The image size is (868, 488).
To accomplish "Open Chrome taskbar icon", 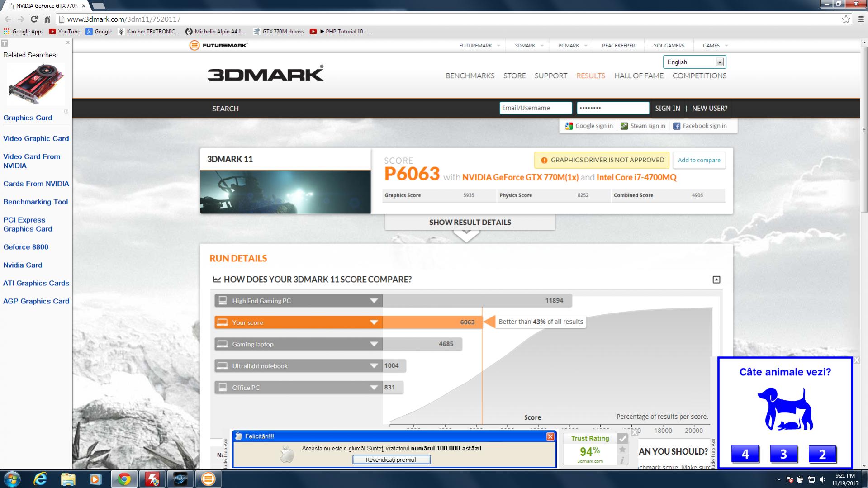I will point(124,479).
